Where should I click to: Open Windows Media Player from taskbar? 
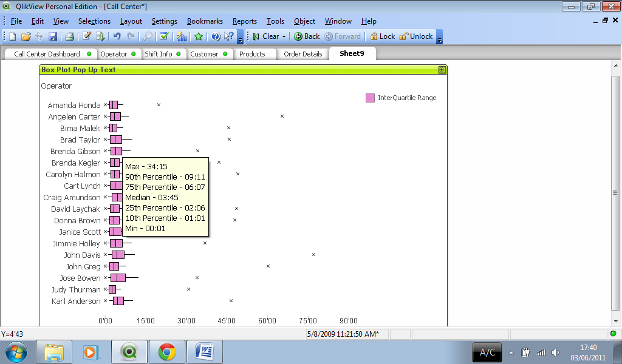pos(91,352)
